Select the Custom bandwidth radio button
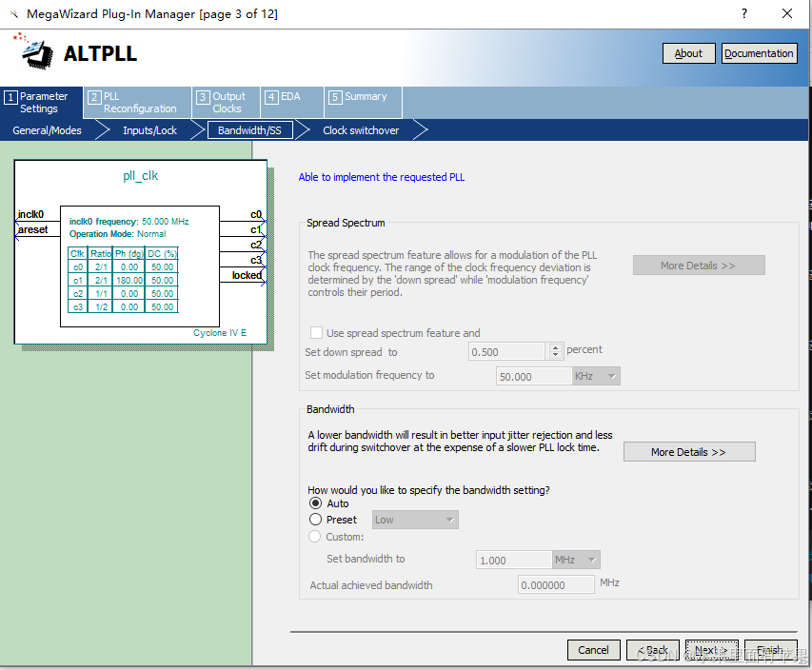This screenshot has height=670, width=812. [315, 537]
